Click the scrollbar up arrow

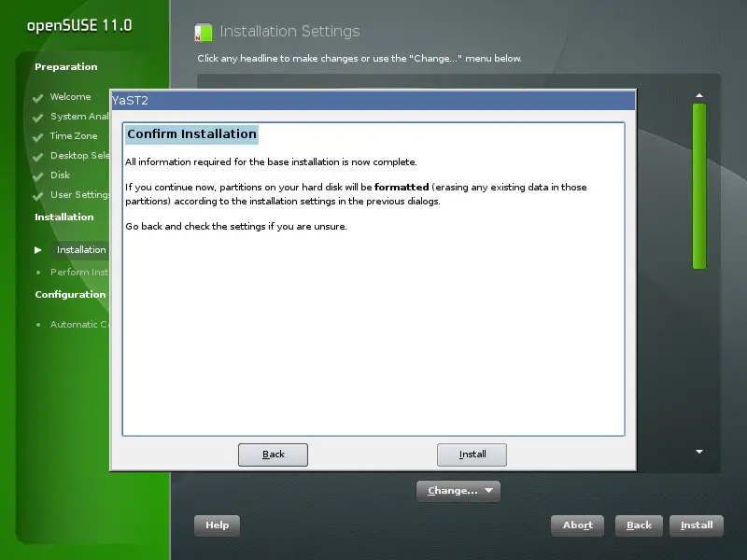(699, 95)
